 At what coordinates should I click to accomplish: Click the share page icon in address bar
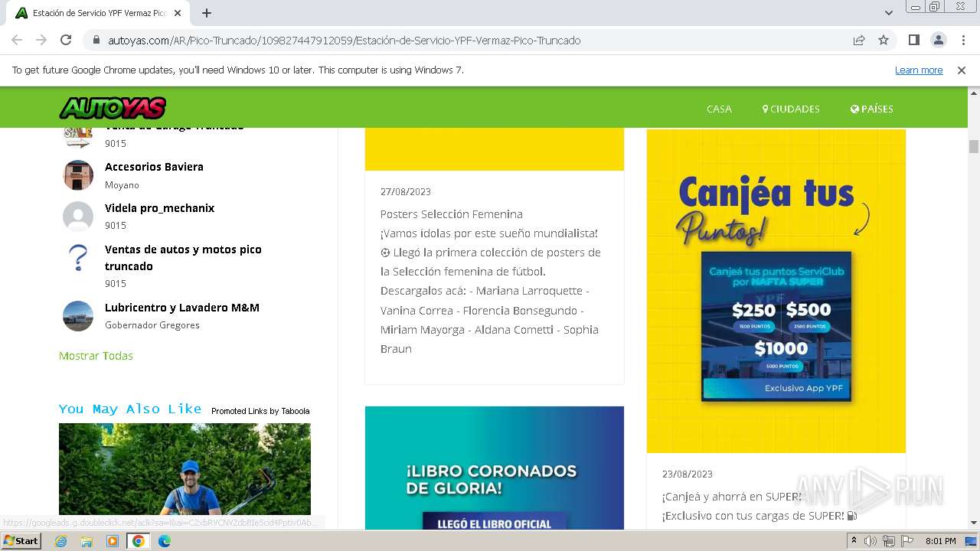coord(859,40)
